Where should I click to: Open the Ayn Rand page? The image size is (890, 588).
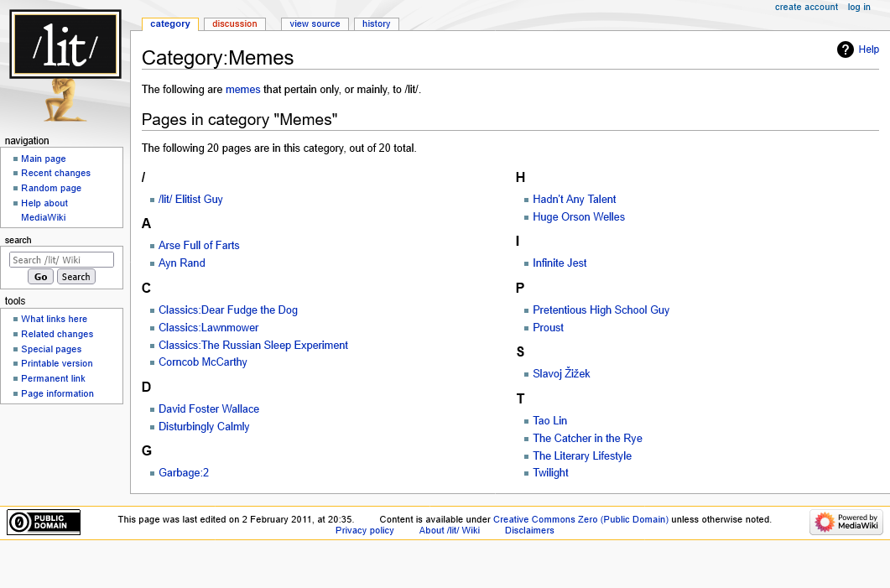[182, 263]
